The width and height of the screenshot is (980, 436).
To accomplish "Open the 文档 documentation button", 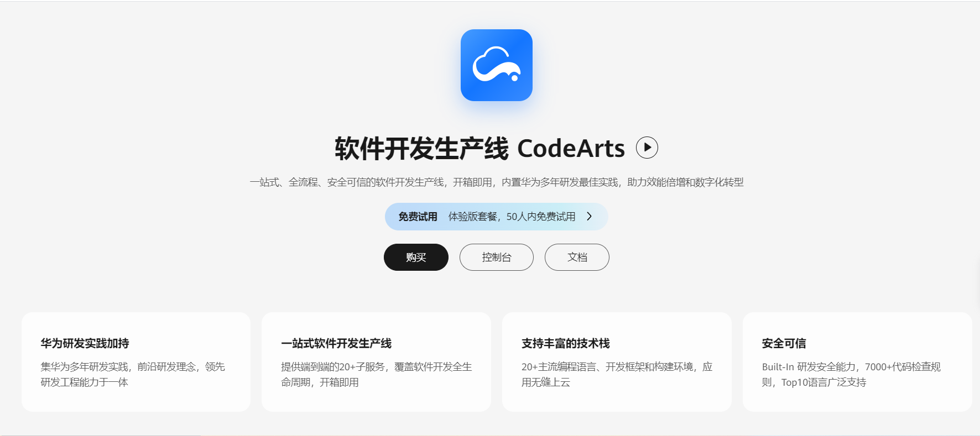I will coord(577,257).
